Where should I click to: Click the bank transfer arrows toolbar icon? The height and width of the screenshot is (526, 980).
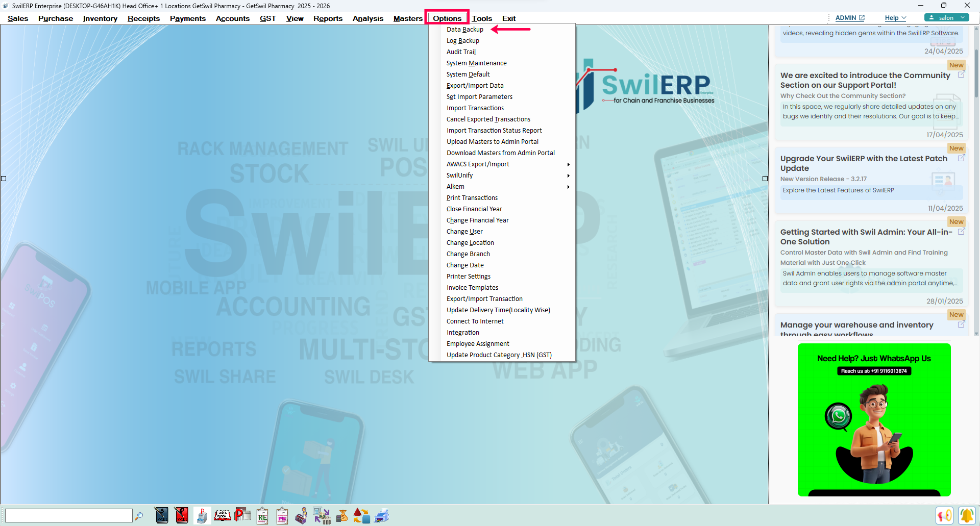pos(322,515)
